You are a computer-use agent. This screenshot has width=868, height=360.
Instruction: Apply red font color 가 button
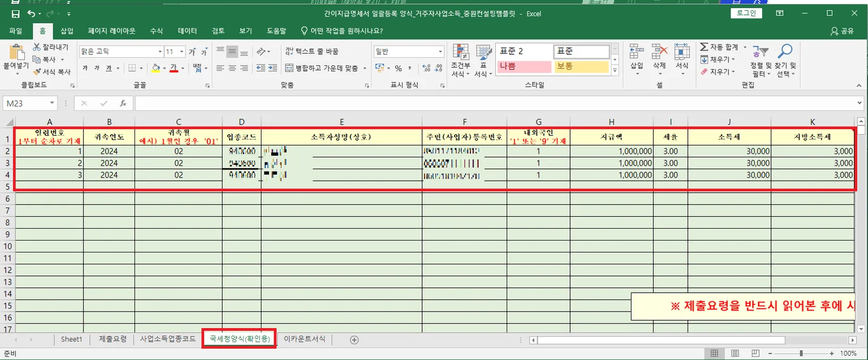[x=174, y=68]
